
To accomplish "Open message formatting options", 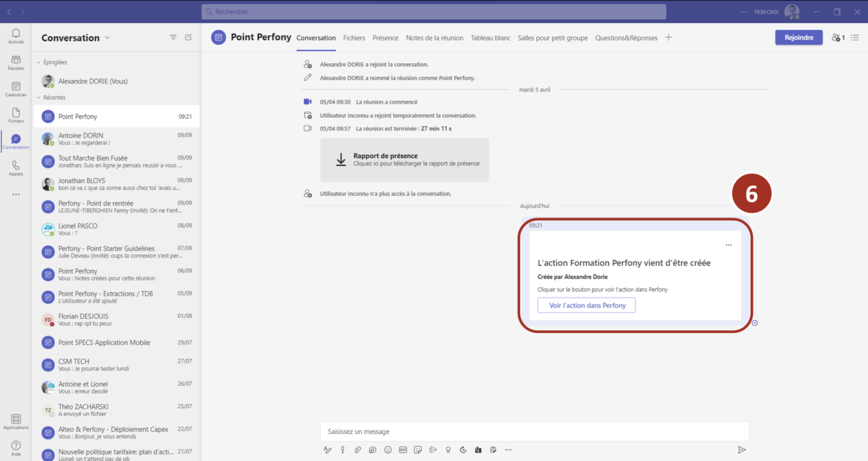I will click(328, 449).
